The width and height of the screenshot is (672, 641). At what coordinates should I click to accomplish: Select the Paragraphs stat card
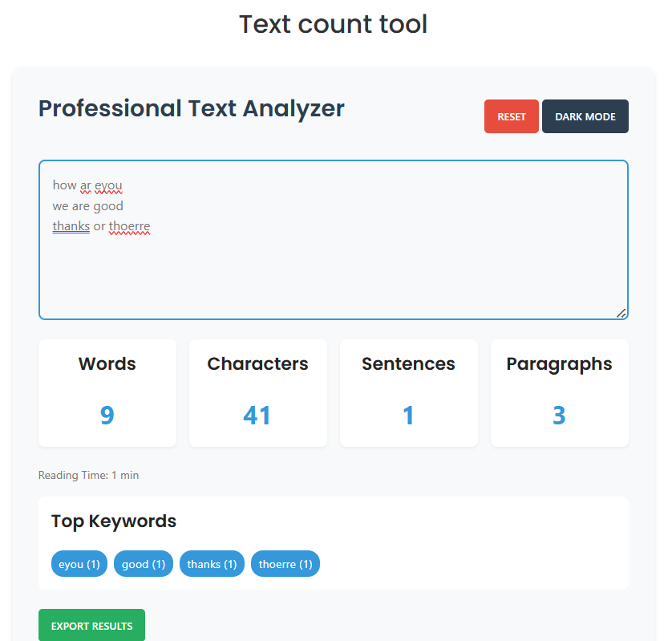point(559,393)
